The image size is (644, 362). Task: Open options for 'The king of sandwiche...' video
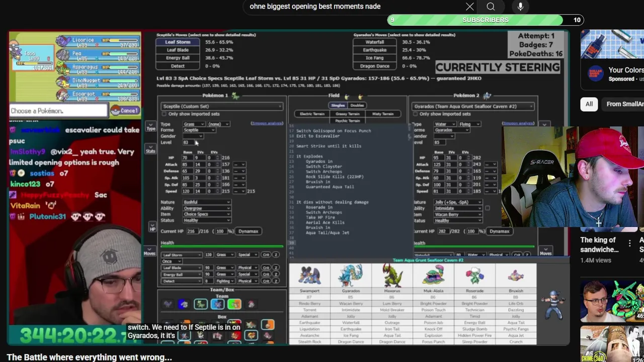point(629,243)
